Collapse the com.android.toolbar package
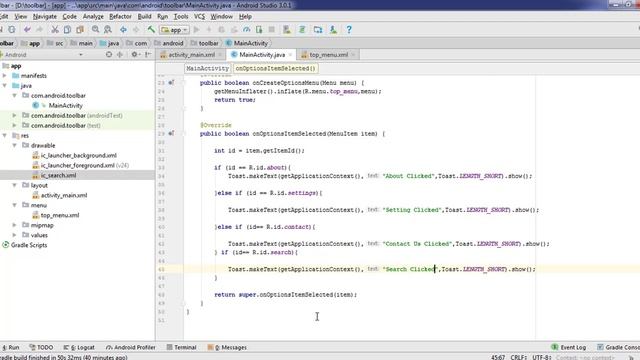640x360 pixels. click(x=15, y=96)
